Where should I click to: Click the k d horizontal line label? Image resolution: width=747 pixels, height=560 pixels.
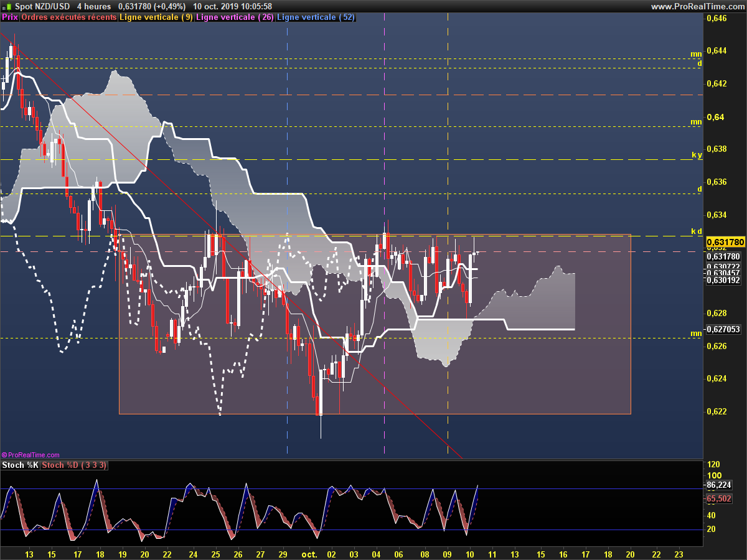tap(697, 231)
